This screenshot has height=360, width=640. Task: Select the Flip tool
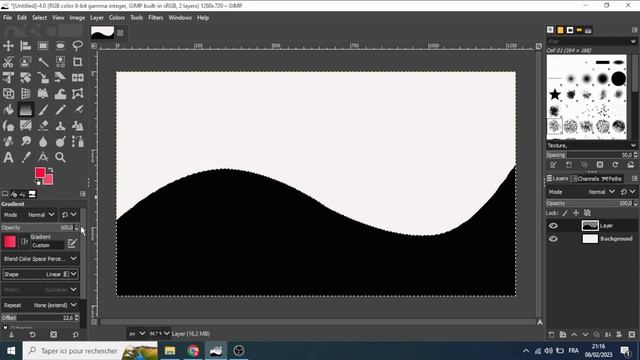[78, 78]
